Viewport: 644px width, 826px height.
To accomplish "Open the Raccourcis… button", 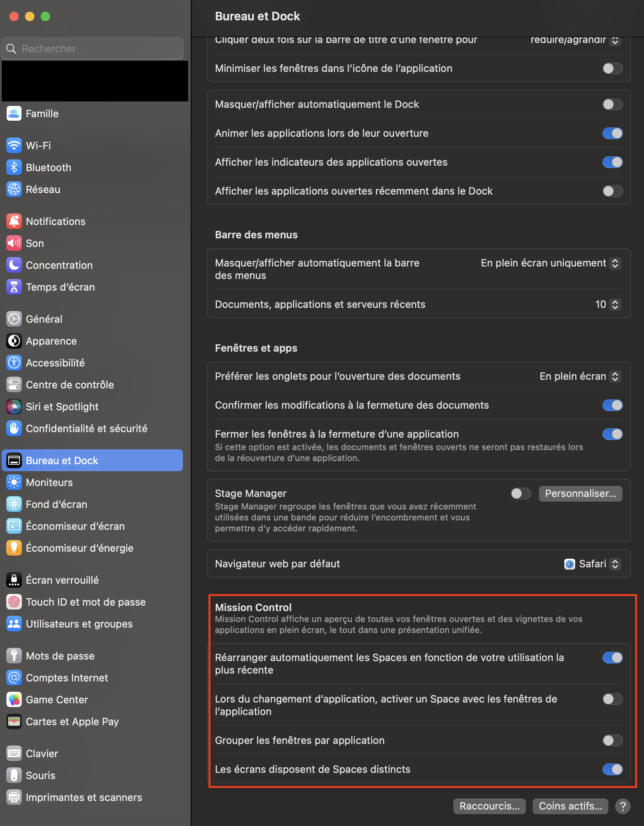I will coord(489,806).
